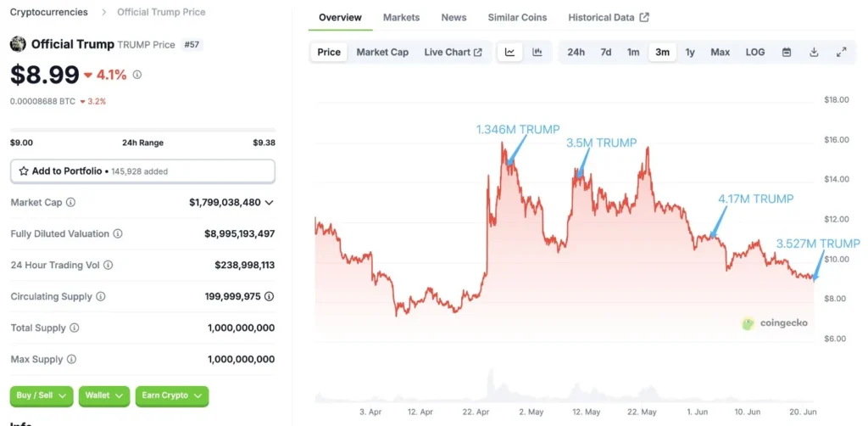Switch chart to Market Cap view

pos(382,52)
